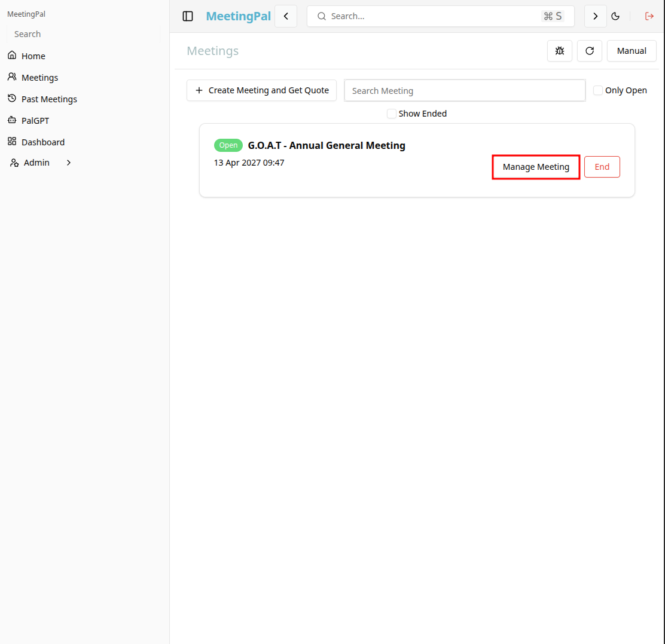
Task: Click the Manage Meeting button
Action: click(536, 167)
